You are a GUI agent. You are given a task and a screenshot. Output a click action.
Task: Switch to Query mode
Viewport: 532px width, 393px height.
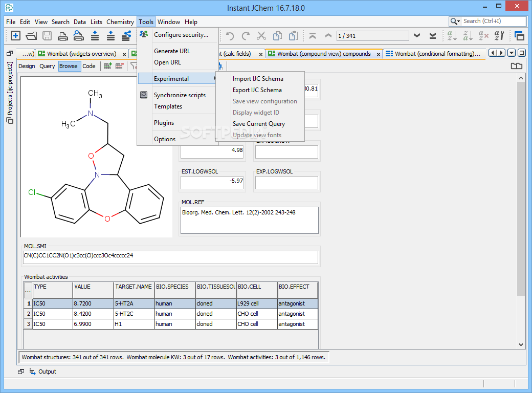pos(47,66)
